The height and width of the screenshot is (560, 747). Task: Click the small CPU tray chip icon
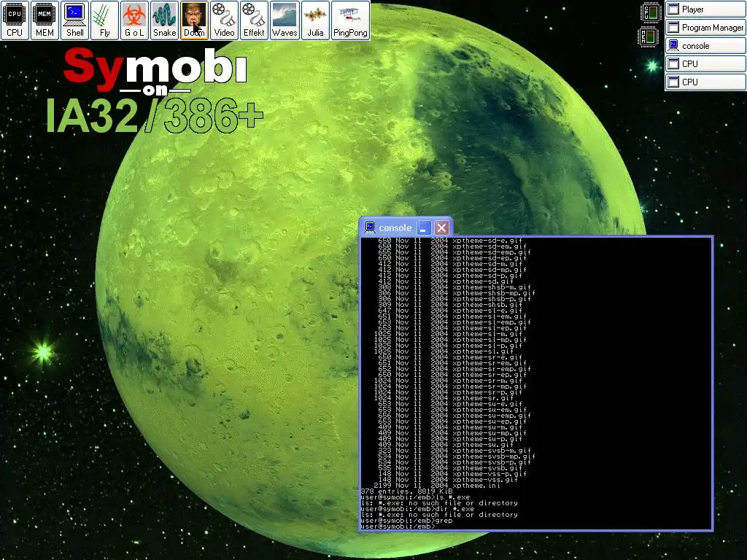coord(650,12)
